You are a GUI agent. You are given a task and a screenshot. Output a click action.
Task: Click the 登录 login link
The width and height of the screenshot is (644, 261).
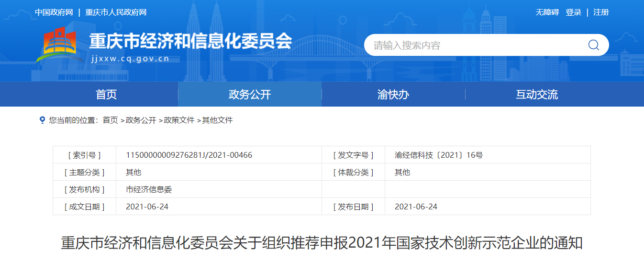pos(574,12)
